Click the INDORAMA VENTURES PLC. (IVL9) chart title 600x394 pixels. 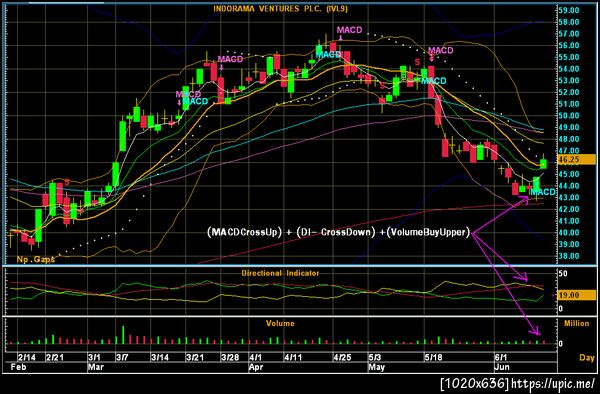tap(280, 8)
